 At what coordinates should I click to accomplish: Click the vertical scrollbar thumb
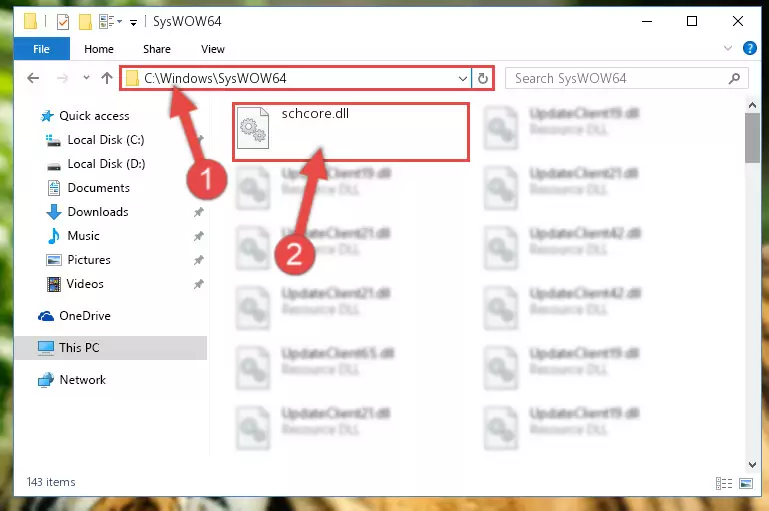752,138
